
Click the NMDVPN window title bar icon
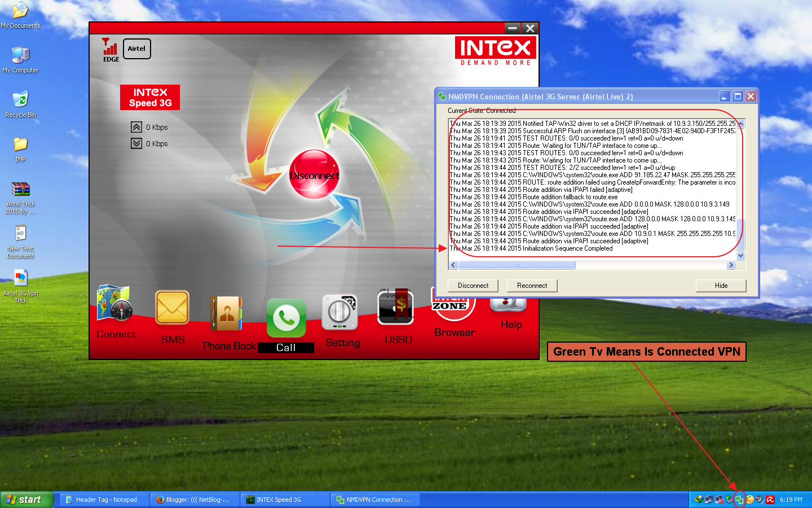442,97
